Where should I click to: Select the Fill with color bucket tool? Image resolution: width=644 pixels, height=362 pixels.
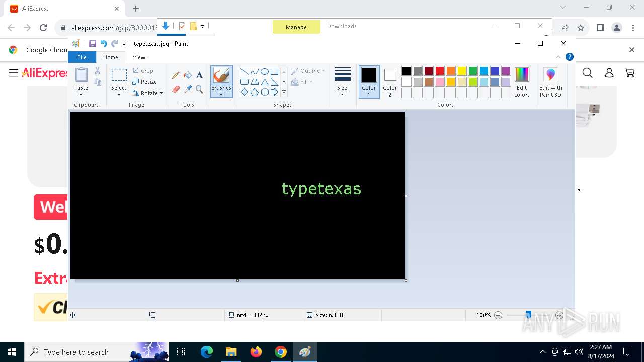pyautogui.click(x=188, y=75)
